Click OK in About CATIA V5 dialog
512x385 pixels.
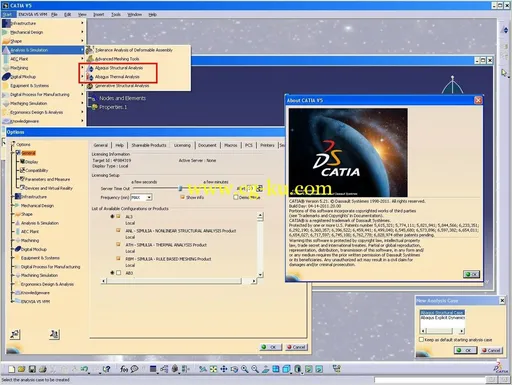coord(471,274)
